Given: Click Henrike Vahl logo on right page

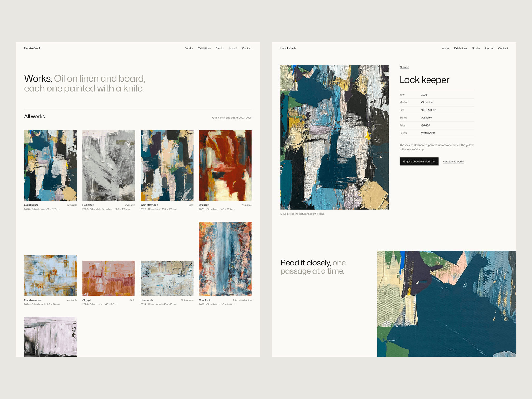Looking at the screenshot, I should click(x=288, y=48).
